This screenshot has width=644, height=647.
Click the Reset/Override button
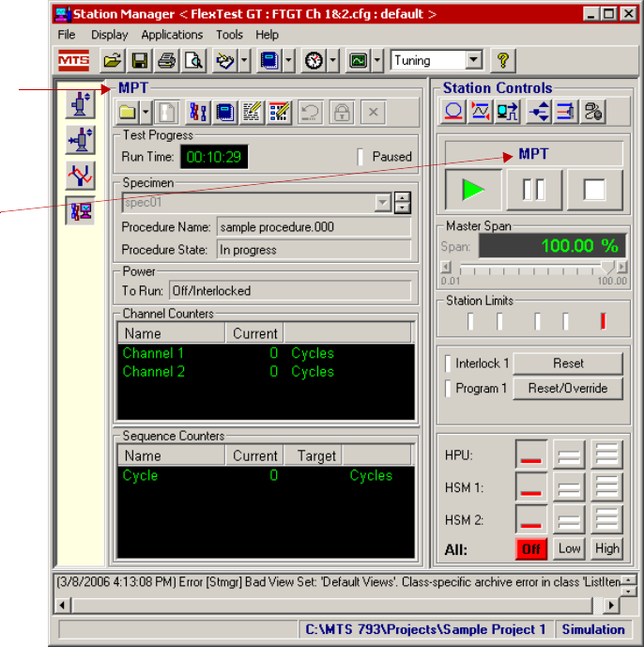click(x=568, y=388)
